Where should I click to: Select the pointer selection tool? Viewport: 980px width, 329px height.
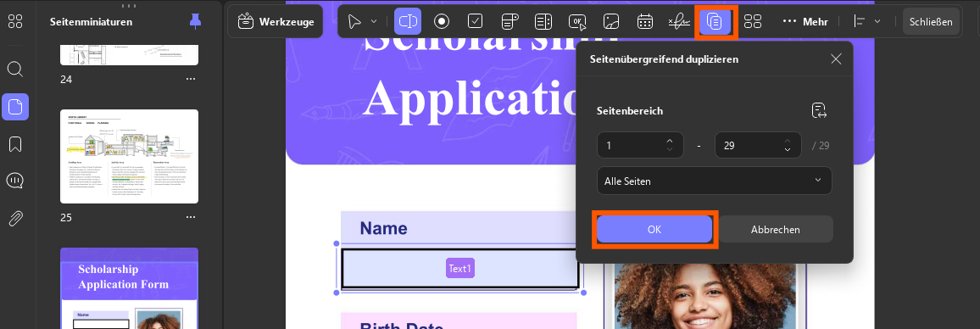(x=354, y=22)
